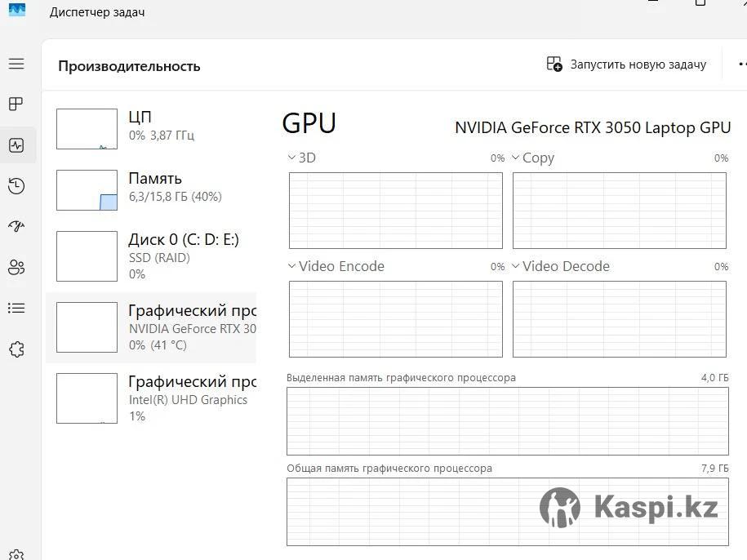Screen dimensions: 747x560
Task: Expand the 3D graph dropdown
Action: (x=293, y=158)
